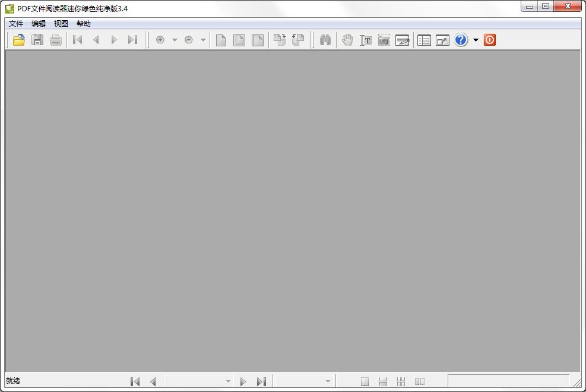This screenshot has height=392, width=586.
Task: Open the page number combo box at bottom
Action: 198,381
